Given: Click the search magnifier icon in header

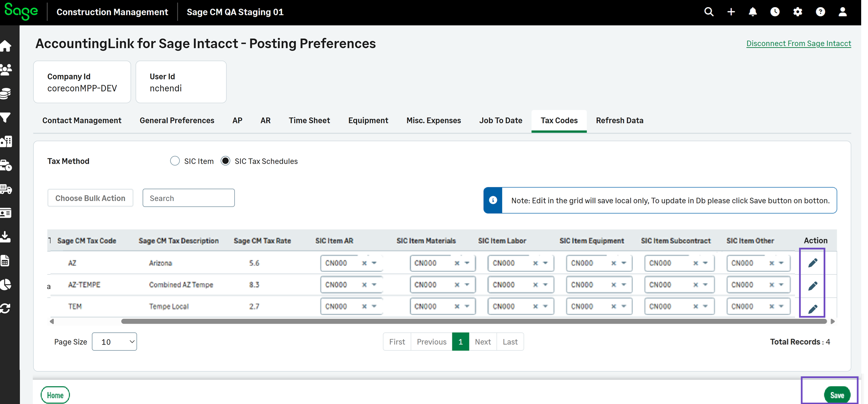Looking at the screenshot, I should [x=709, y=12].
